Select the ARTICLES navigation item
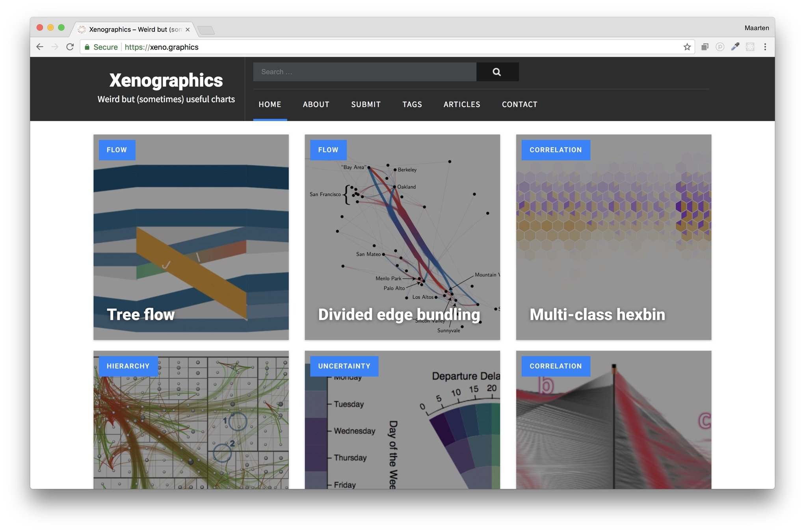805x532 pixels. point(461,104)
